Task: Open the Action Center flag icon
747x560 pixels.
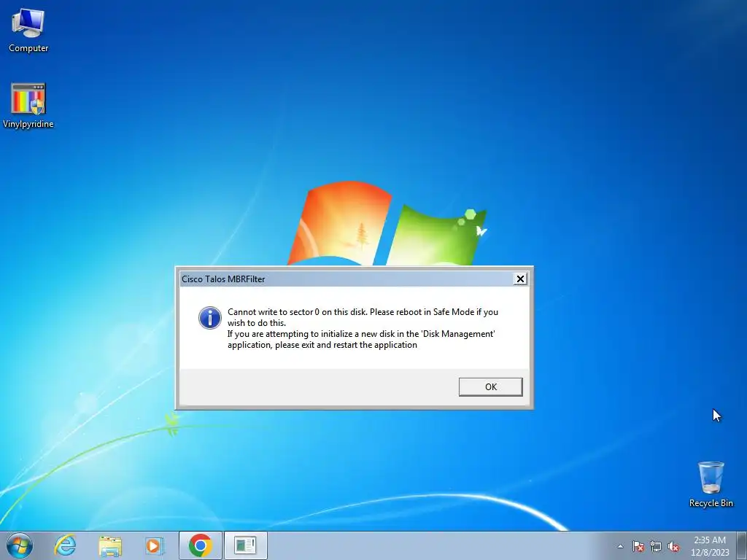Action: pos(638,546)
